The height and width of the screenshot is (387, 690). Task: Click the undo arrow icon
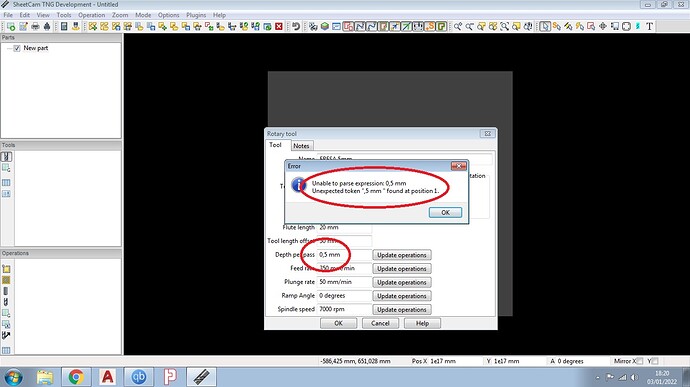point(296,26)
